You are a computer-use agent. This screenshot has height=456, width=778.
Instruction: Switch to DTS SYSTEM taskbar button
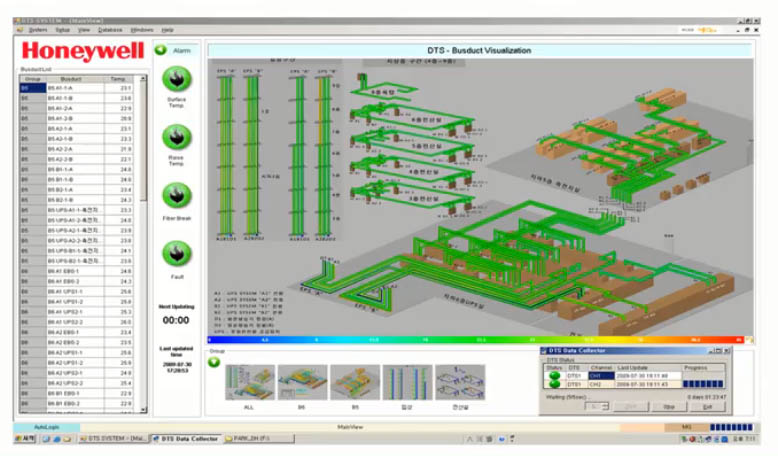113,439
